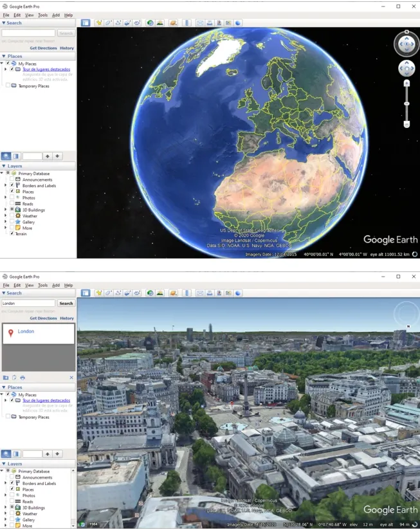This screenshot has height=530, width=420.
Task: Add a polygon in the globe window
Action: click(x=109, y=23)
